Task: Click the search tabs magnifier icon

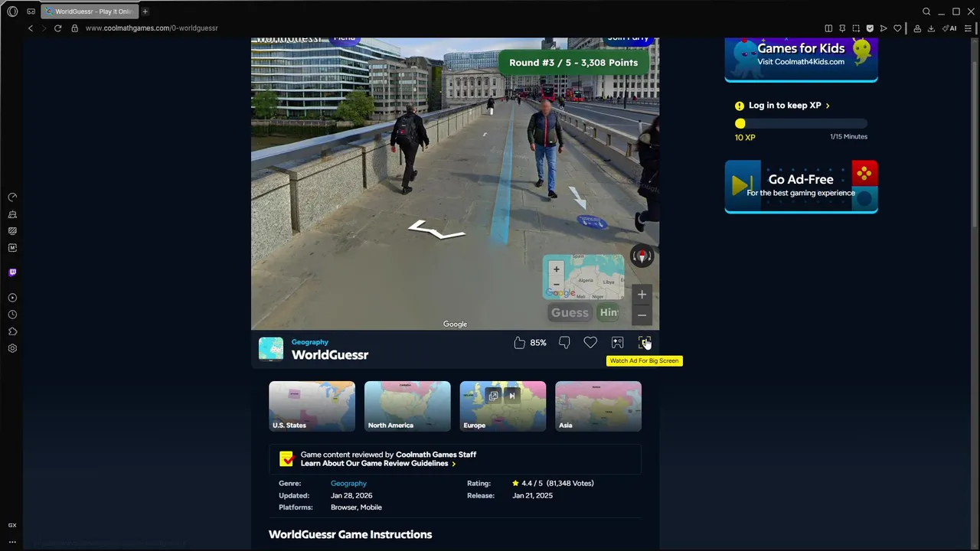Action: click(x=926, y=11)
